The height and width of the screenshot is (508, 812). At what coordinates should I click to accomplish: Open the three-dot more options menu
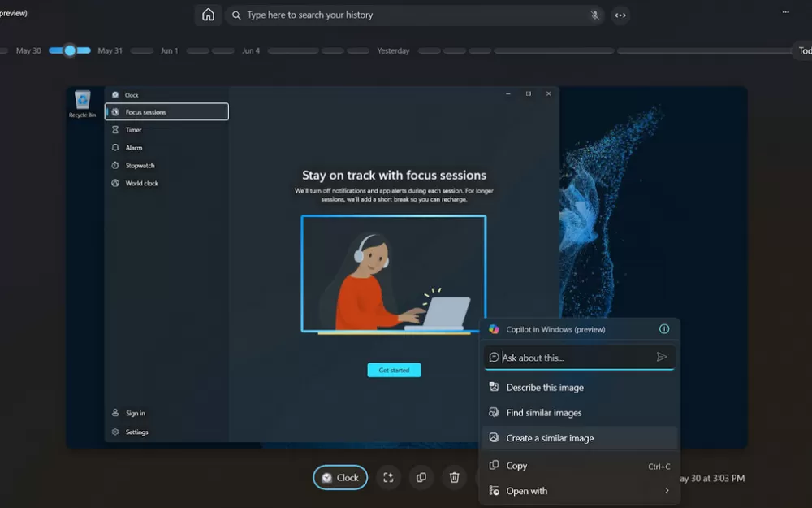pyautogui.click(x=785, y=12)
